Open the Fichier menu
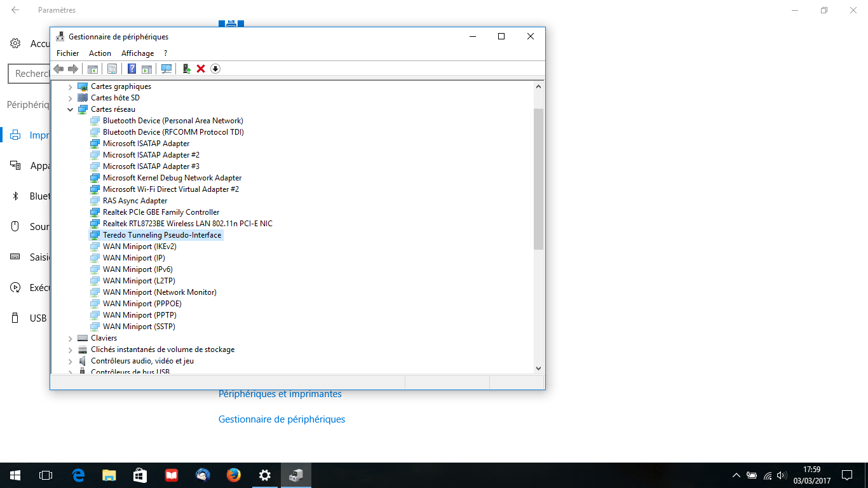The image size is (868, 488). pos(67,53)
